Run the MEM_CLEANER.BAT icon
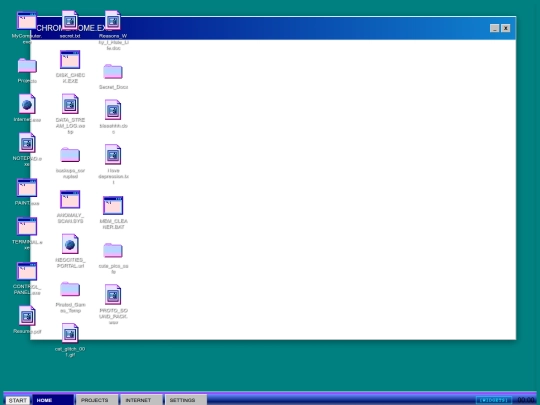Screen dimensions: 540x405 coord(113,206)
